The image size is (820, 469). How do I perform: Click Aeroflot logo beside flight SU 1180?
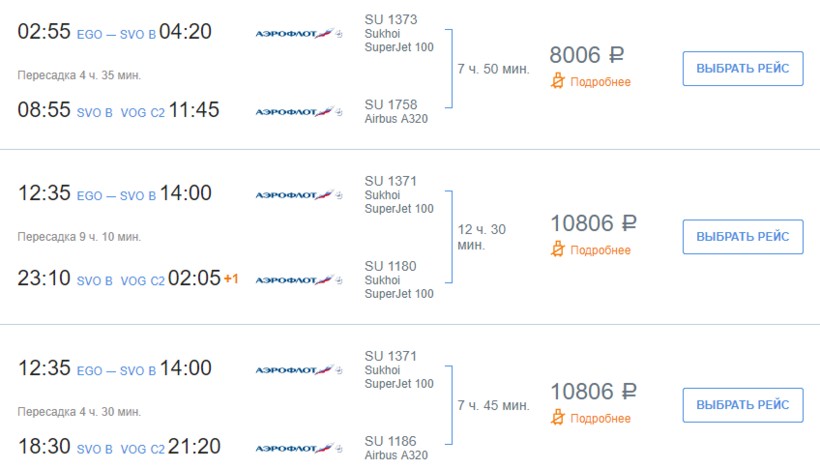298,280
